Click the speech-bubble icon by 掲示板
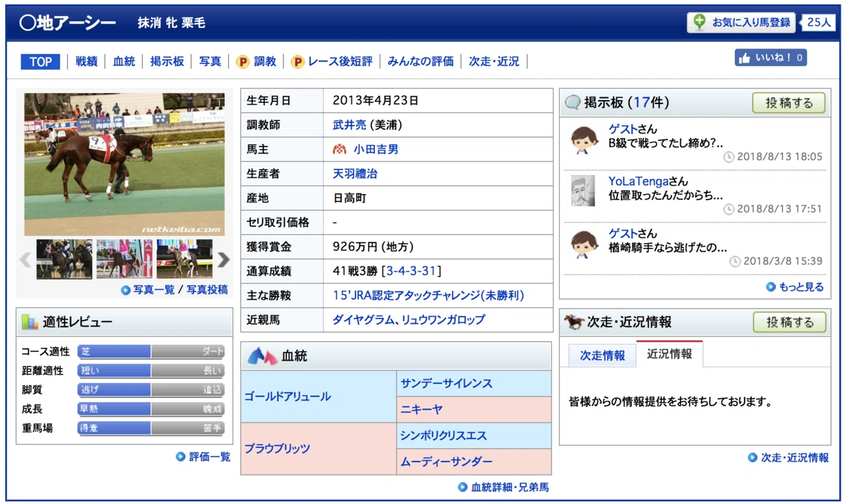848x504 pixels. (572, 103)
